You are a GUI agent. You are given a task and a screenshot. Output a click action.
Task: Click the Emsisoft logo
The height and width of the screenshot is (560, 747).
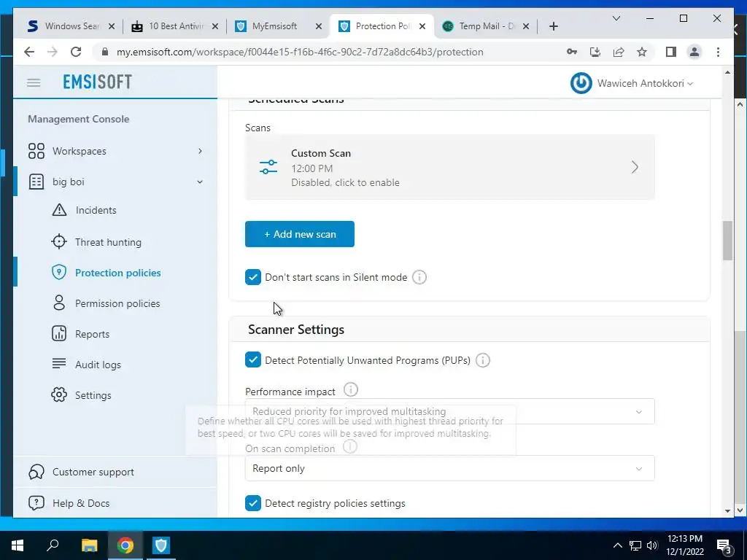pyautogui.click(x=97, y=82)
